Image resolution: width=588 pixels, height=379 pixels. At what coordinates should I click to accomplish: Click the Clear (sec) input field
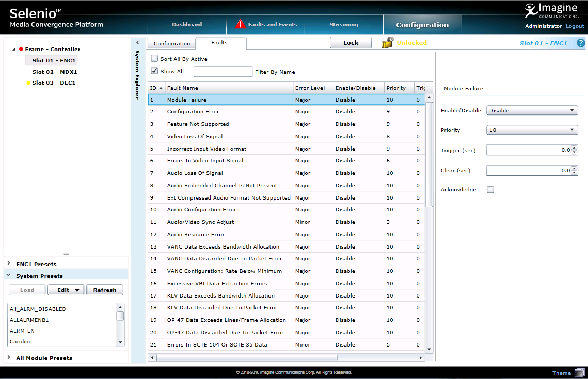pos(529,170)
